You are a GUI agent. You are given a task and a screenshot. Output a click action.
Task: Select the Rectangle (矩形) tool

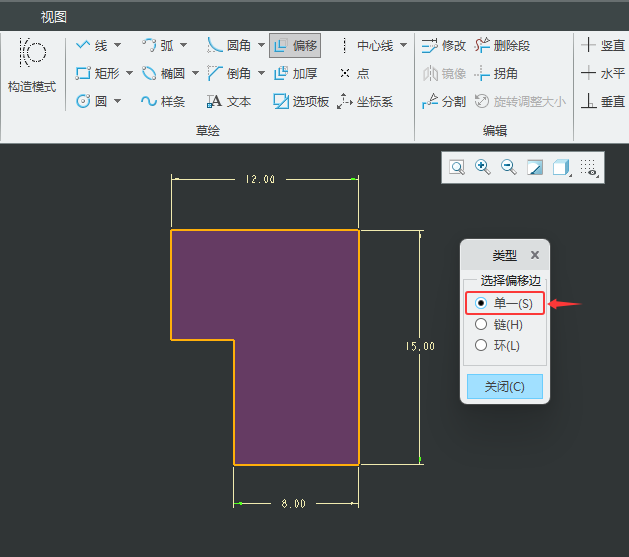coord(97,73)
